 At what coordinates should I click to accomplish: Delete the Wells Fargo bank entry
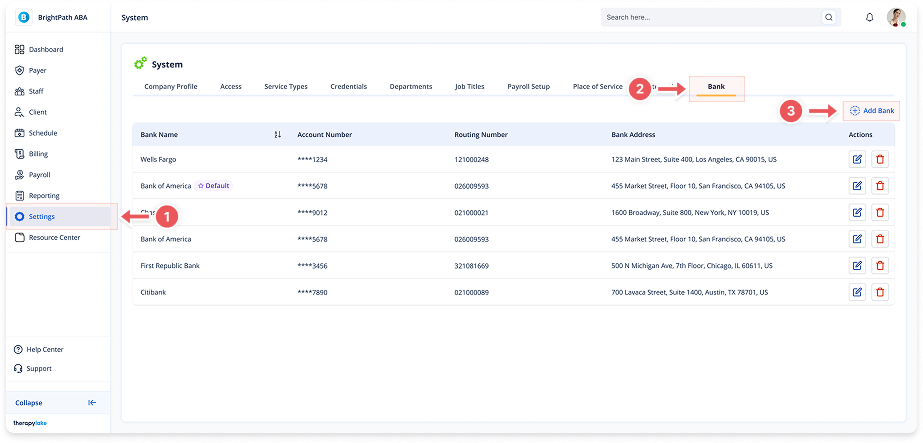tap(880, 159)
